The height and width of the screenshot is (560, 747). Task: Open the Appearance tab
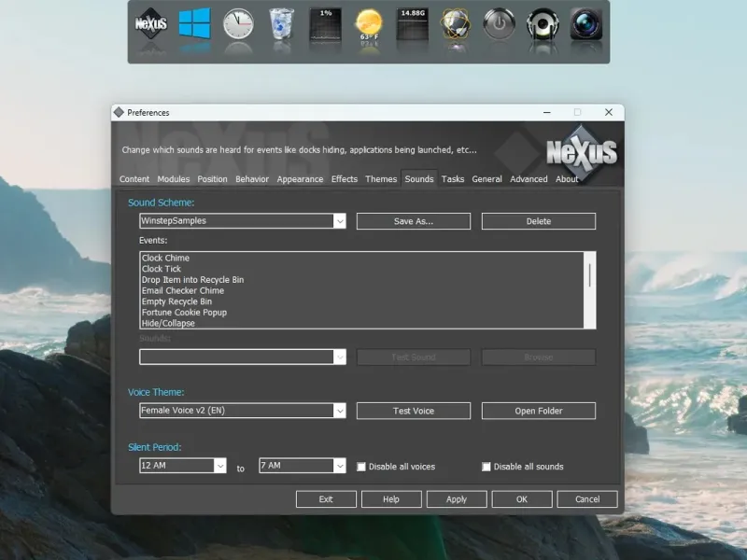click(300, 179)
